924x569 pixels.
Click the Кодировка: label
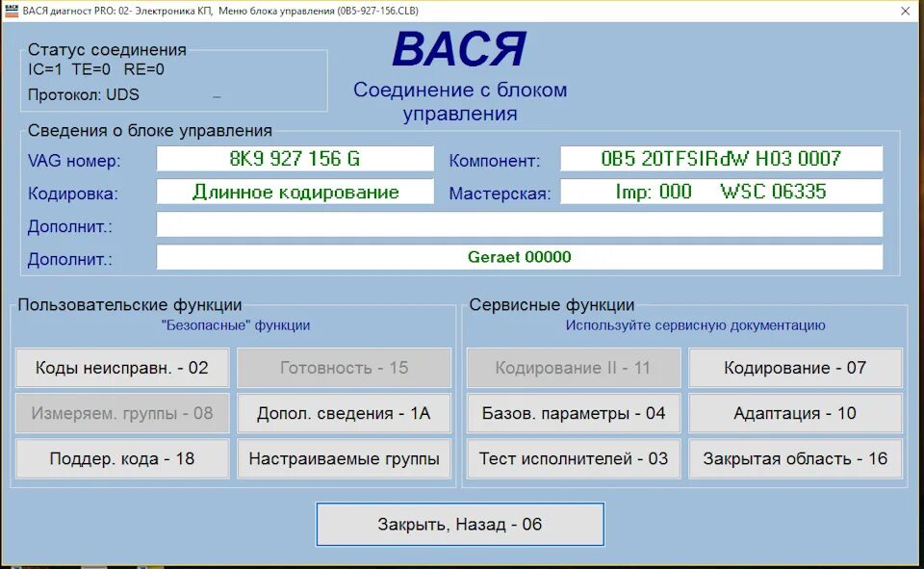pyautogui.click(x=73, y=194)
